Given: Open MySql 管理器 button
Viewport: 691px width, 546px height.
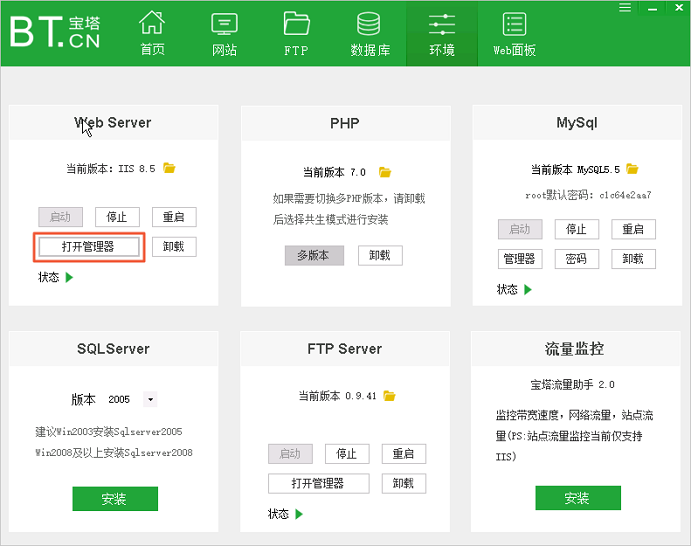Looking at the screenshot, I should coord(520,259).
